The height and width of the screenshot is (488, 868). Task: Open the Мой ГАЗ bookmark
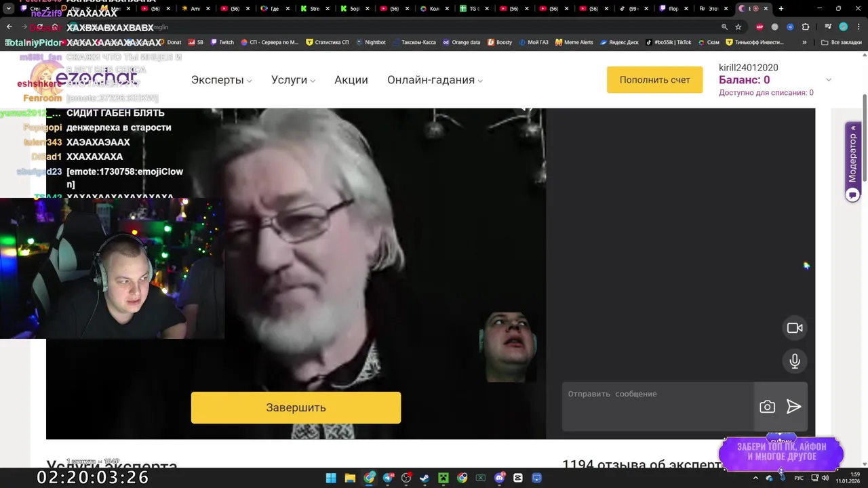point(533,42)
